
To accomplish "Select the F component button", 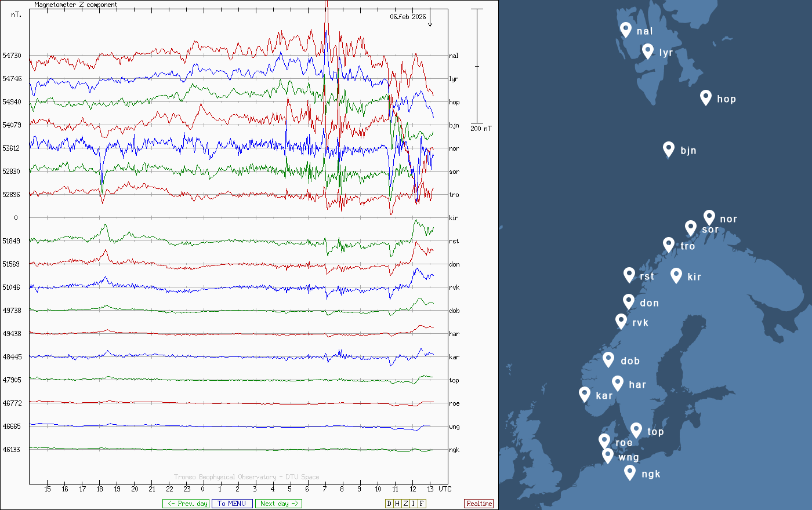I will [x=422, y=504].
